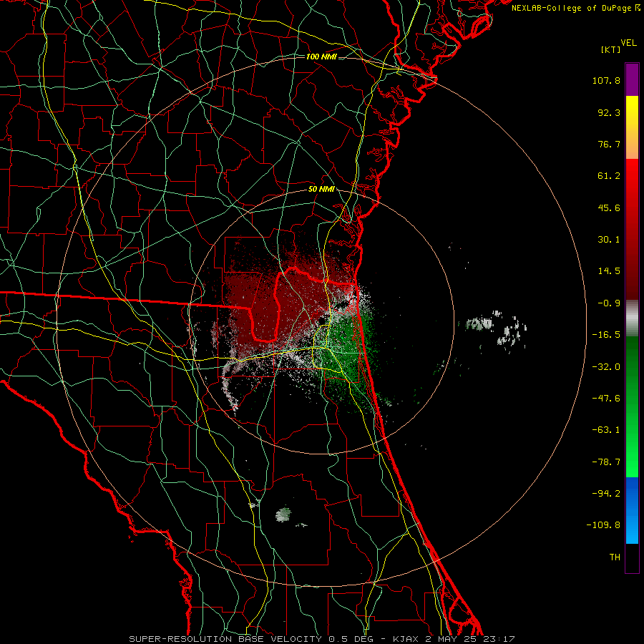This screenshot has height=644, width=644.
Task: Click the [KT] units label
Action: point(610,49)
